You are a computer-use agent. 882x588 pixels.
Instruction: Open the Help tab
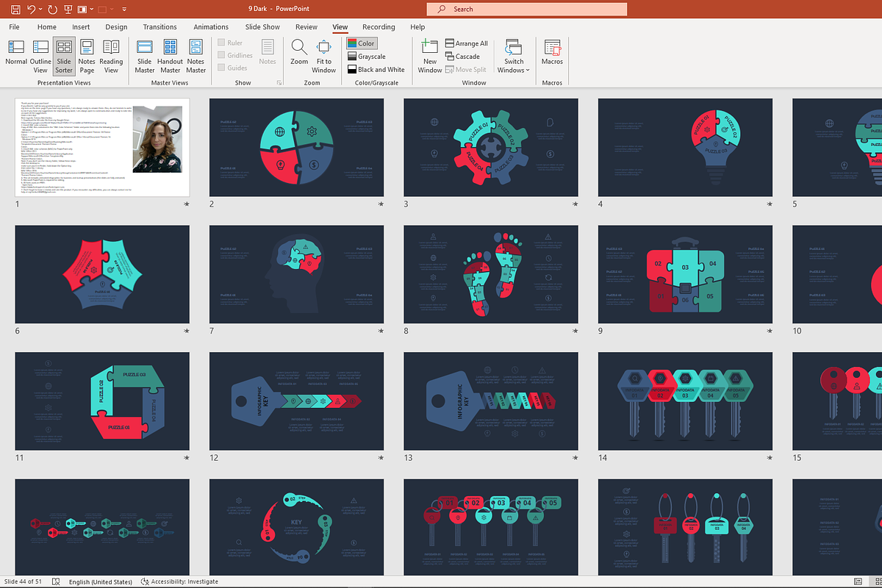pyautogui.click(x=417, y=27)
